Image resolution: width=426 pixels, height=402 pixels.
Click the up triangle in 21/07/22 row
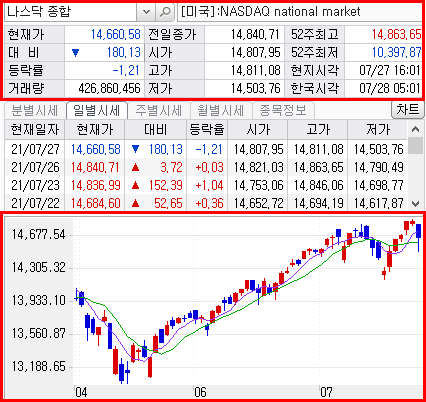pyautogui.click(x=135, y=203)
